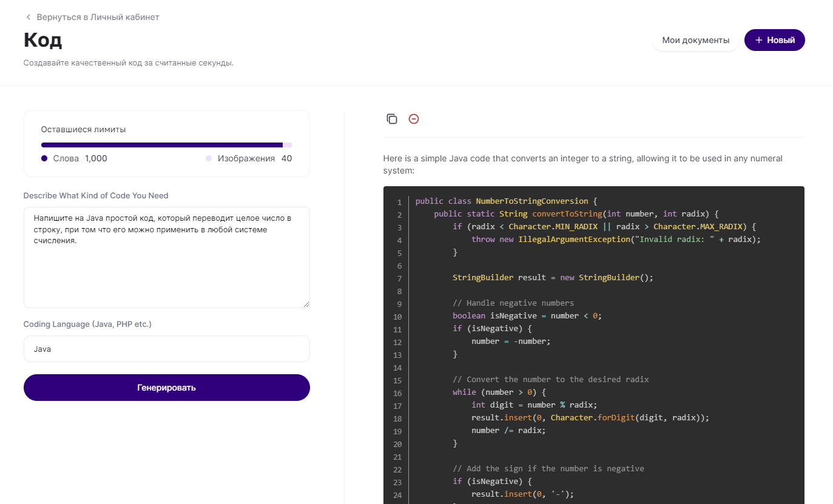The width and height of the screenshot is (833, 504).
Task: Click the '// Handle negative numbers' comment
Action: click(x=513, y=303)
